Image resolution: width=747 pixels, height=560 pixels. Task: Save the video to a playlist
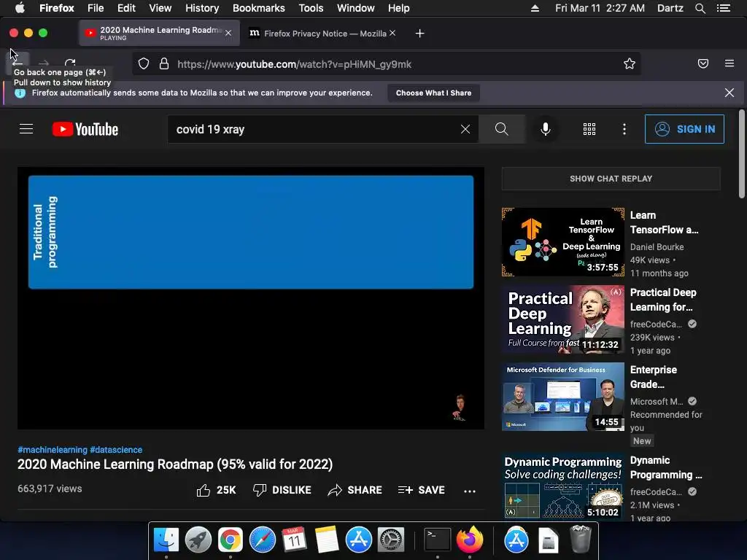pyautogui.click(x=421, y=490)
